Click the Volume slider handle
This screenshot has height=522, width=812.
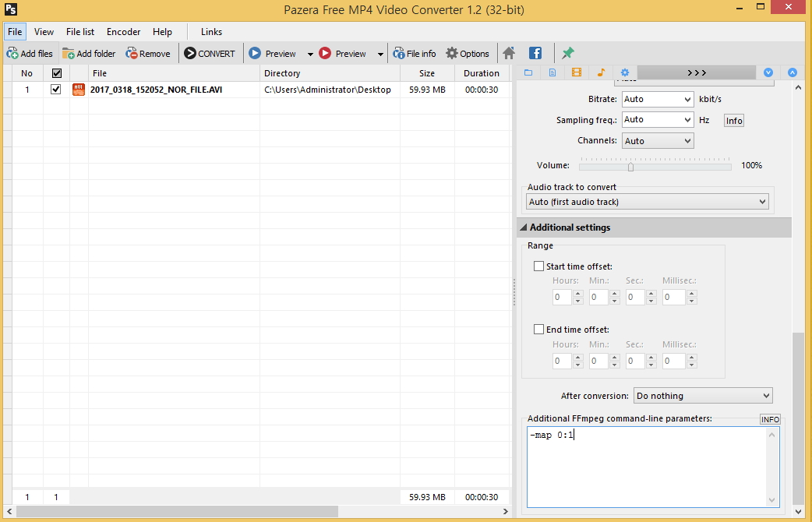click(x=630, y=166)
